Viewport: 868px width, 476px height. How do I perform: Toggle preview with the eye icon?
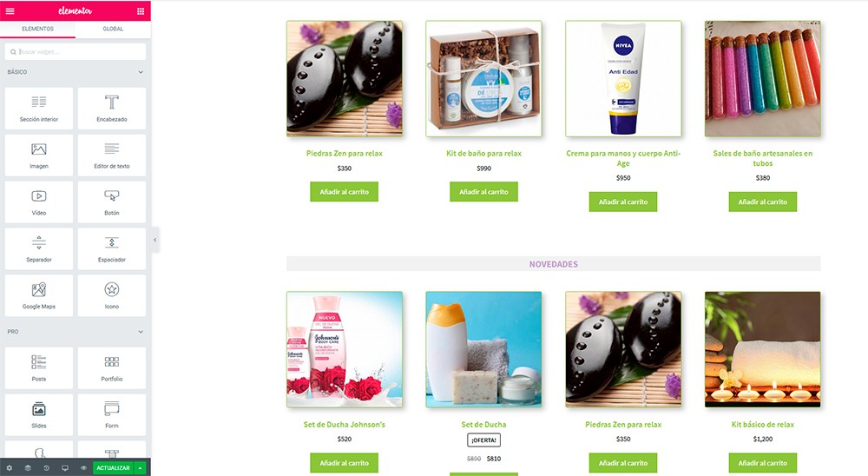coord(83,467)
